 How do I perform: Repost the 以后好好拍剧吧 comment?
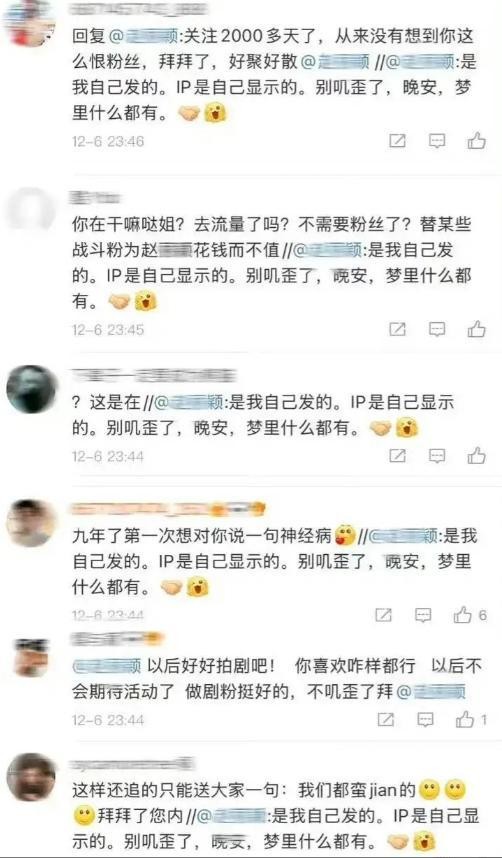pyautogui.click(x=386, y=719)
